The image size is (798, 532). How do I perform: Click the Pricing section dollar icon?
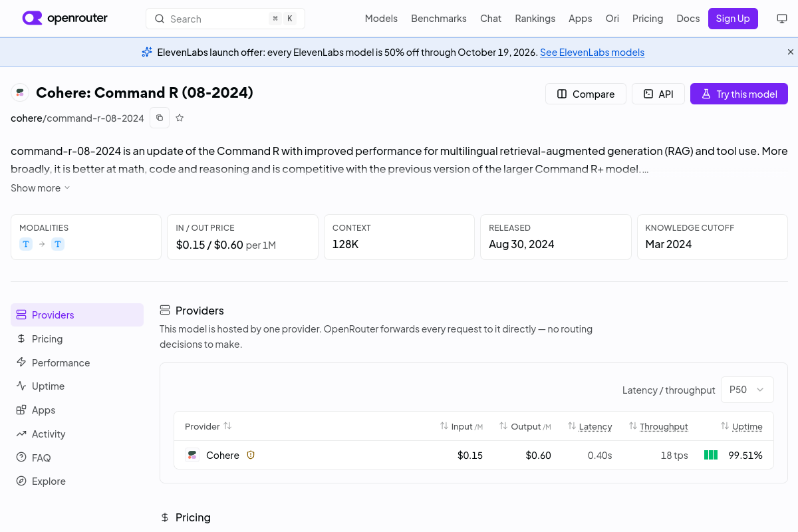tap(165, 517)
